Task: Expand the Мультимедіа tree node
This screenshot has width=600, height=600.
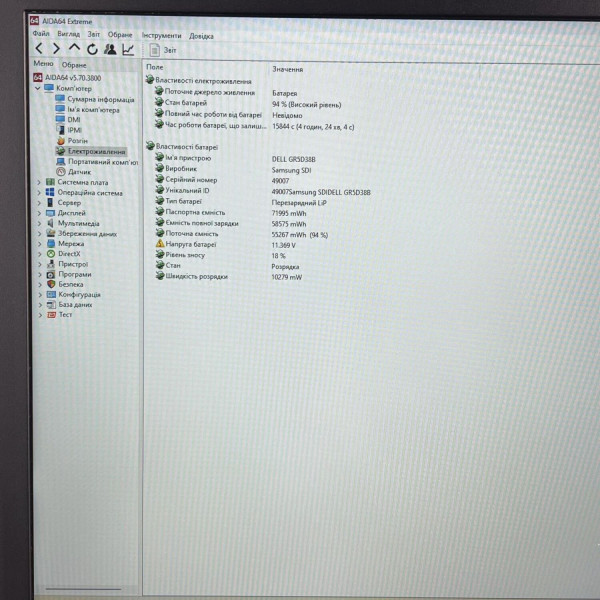Action: pyautogui.click(x=39, y=223)
